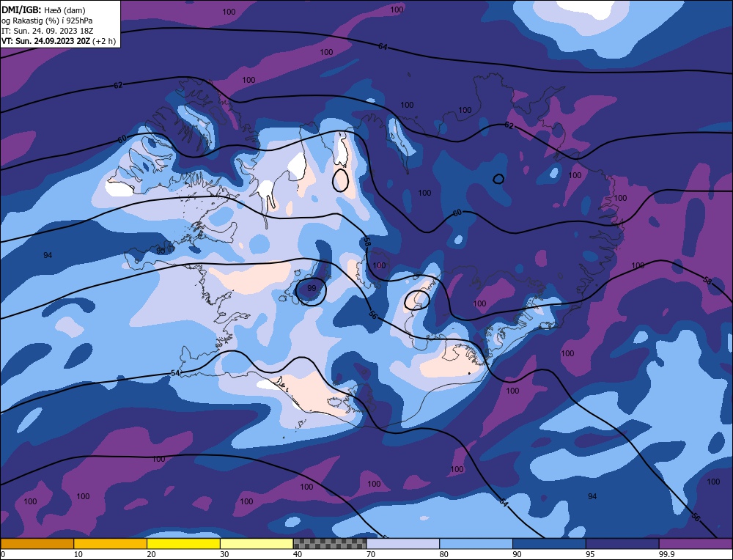Image resolution: width=733 pixels, height=560 pixels.
Task: Click the small closed contour circle in the northeast
Action: 498,179
